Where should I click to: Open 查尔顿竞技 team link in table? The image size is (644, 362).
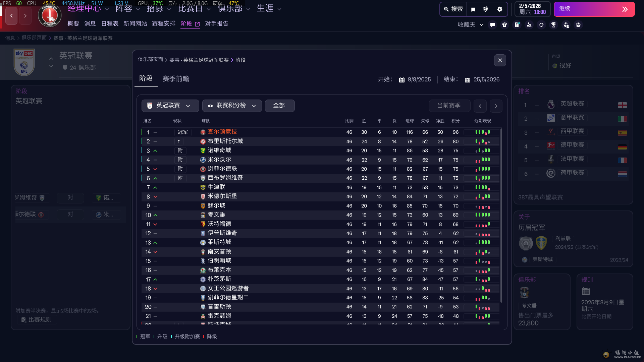coord(222,132)
